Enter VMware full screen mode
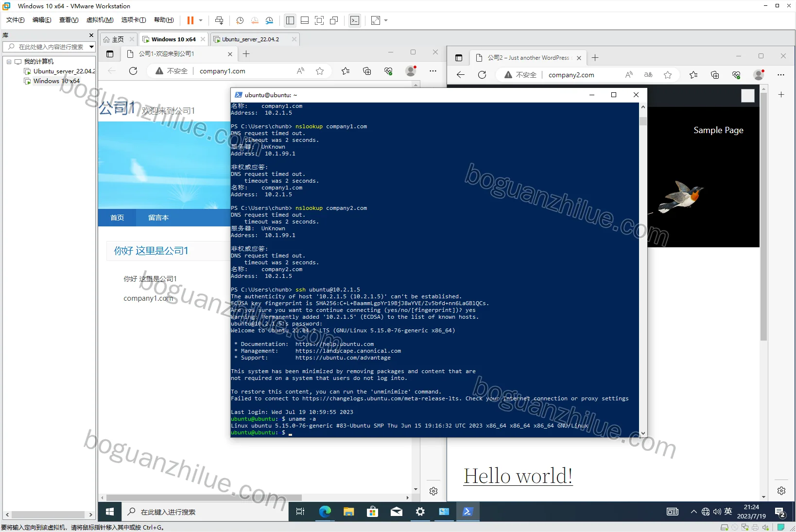Screen dimensions: 796x532 coord(319,20)
